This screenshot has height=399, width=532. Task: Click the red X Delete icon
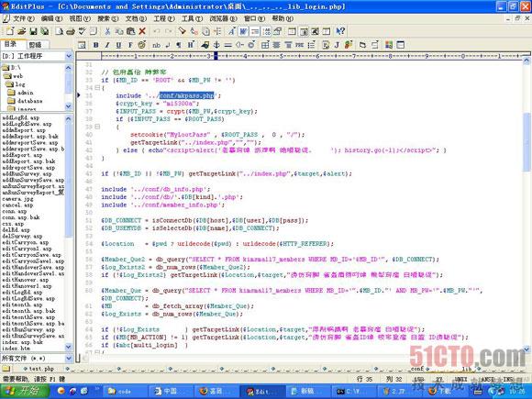click(142, 31)
